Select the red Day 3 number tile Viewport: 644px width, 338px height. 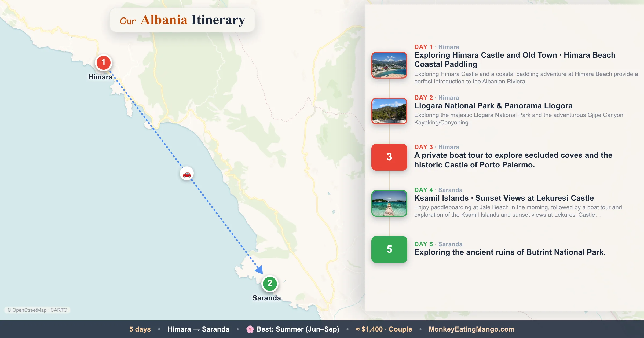click(389, 157)
